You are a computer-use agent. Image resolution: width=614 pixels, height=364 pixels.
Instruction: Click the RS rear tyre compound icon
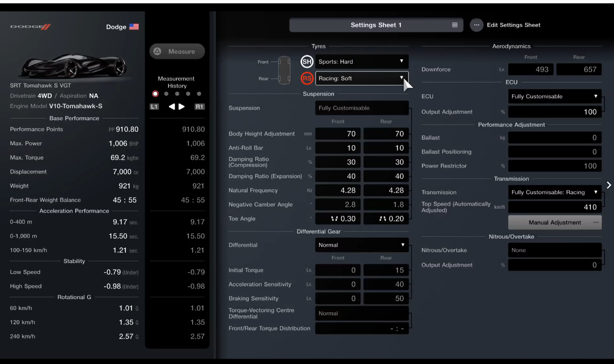[x=307, y=79]
